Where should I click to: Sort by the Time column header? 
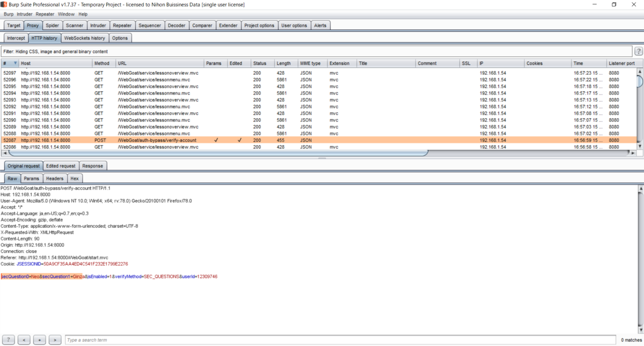click(589, 63)
